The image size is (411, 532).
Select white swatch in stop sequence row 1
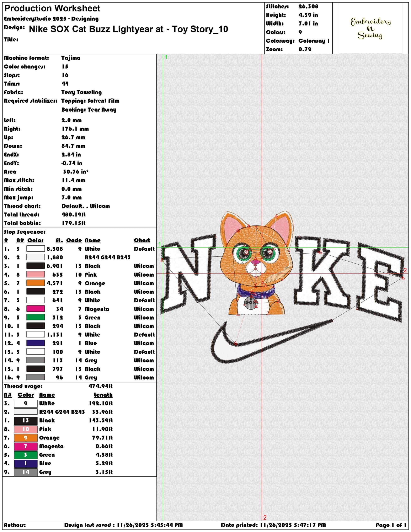point(36,249)
